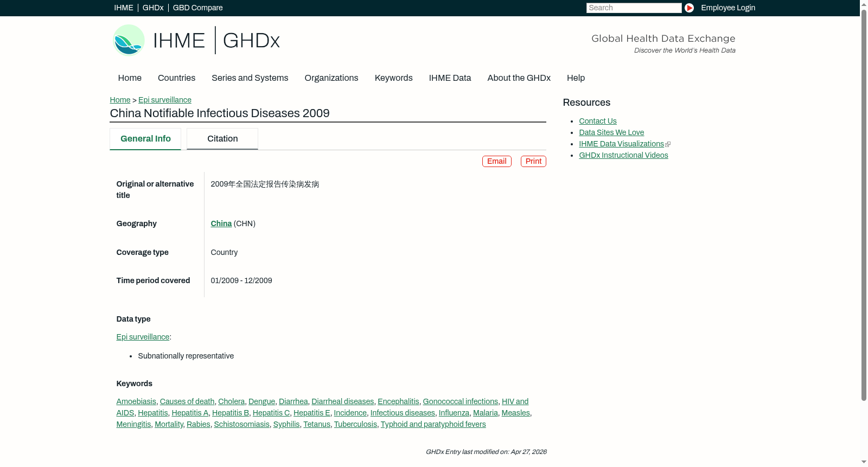868x467 pixels.
Task: Click the Encephalitis keyword
Action: [x=398, y=401]
